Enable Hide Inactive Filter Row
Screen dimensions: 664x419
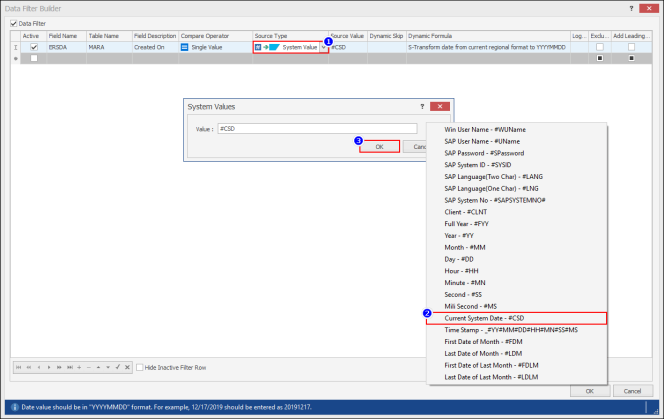click(x=140, y=367)
